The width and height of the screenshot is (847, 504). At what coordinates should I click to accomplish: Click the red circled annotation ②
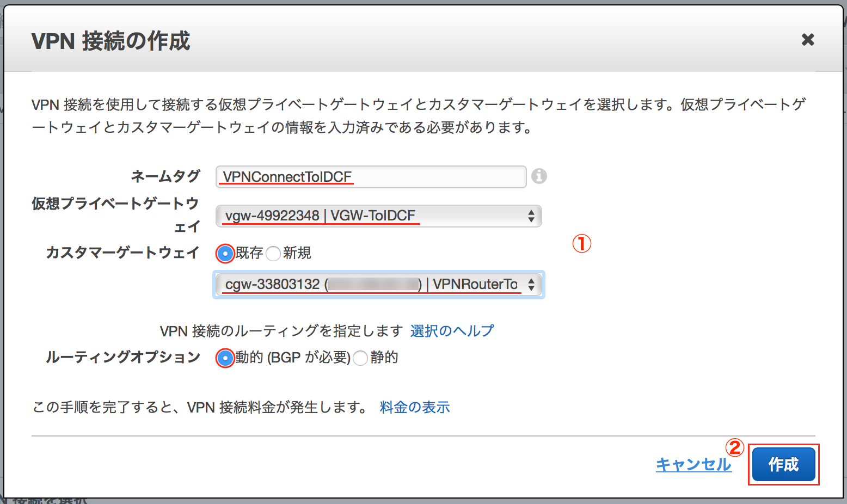pos(736,448)
